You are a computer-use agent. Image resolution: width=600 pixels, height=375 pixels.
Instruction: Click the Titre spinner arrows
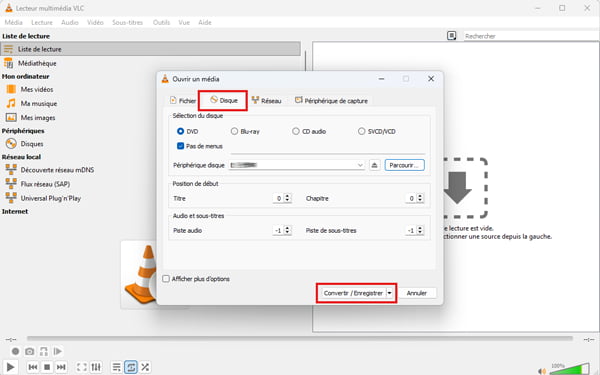pyautogui.click(x=287, y=198)
